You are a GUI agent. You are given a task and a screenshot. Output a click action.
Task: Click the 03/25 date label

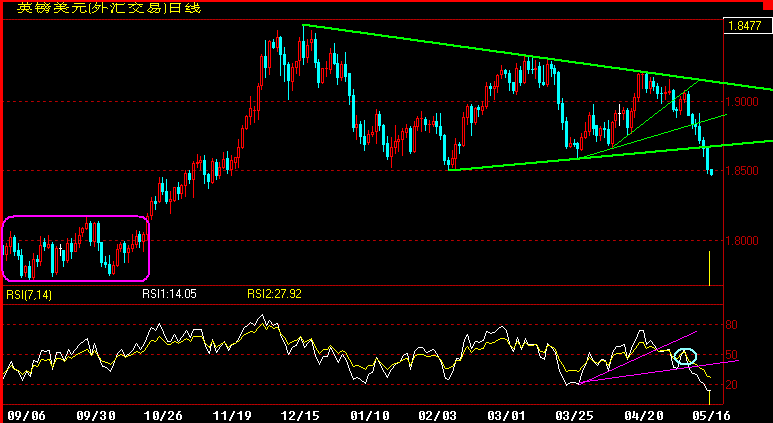tap(575, 415)
